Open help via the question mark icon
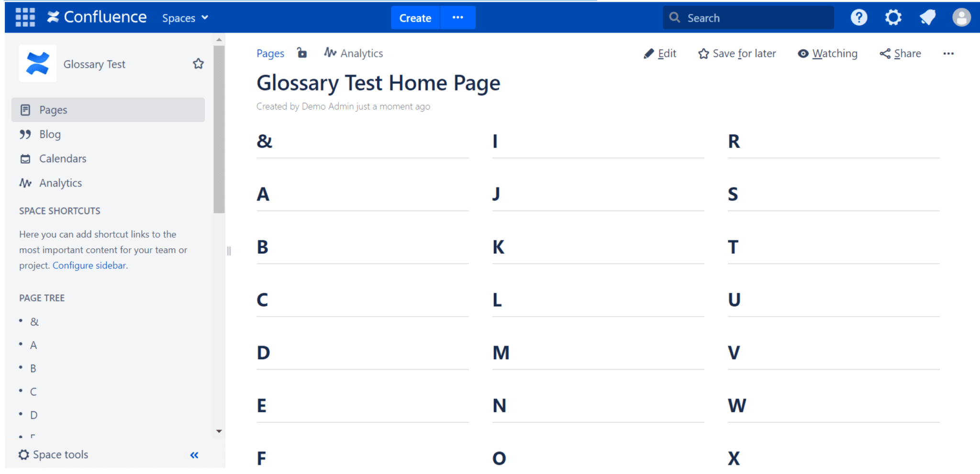The width and height of the screenshot is (980, 474). coord(858,17)
